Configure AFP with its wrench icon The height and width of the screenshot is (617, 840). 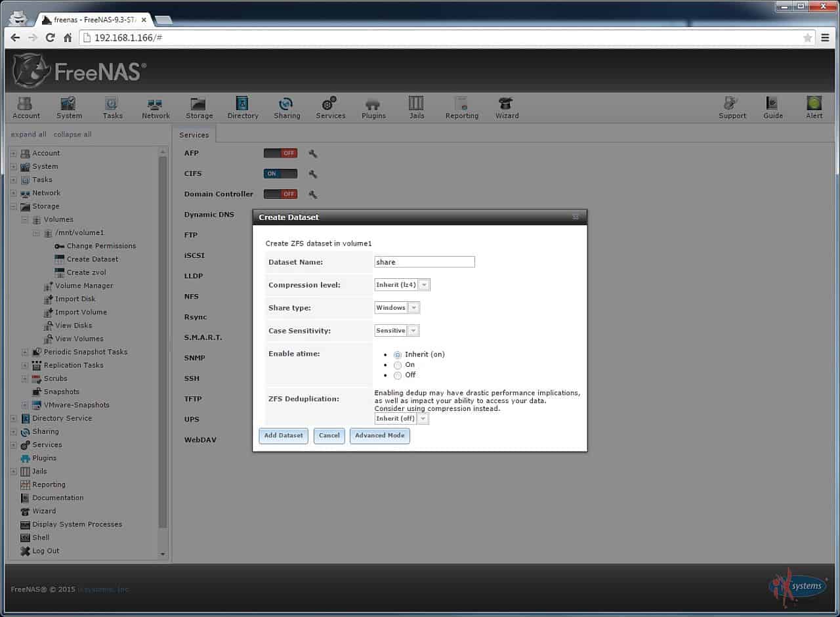pyautogui.click(x=313, y=154)
